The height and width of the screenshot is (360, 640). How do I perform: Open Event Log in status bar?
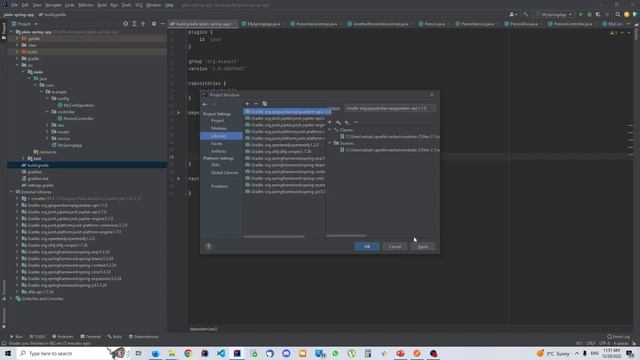pos(618,337)
